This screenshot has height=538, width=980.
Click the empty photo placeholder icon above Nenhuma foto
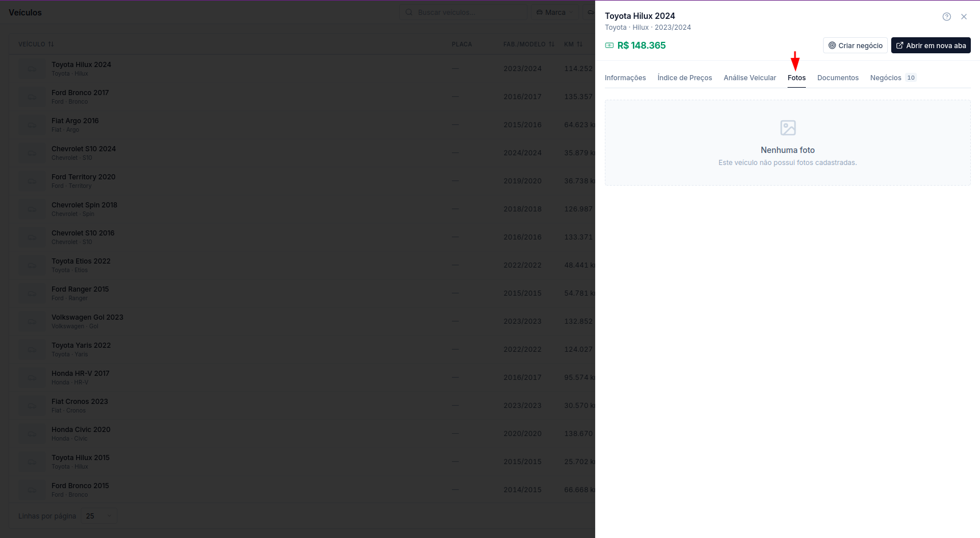[x=788, y=128]
